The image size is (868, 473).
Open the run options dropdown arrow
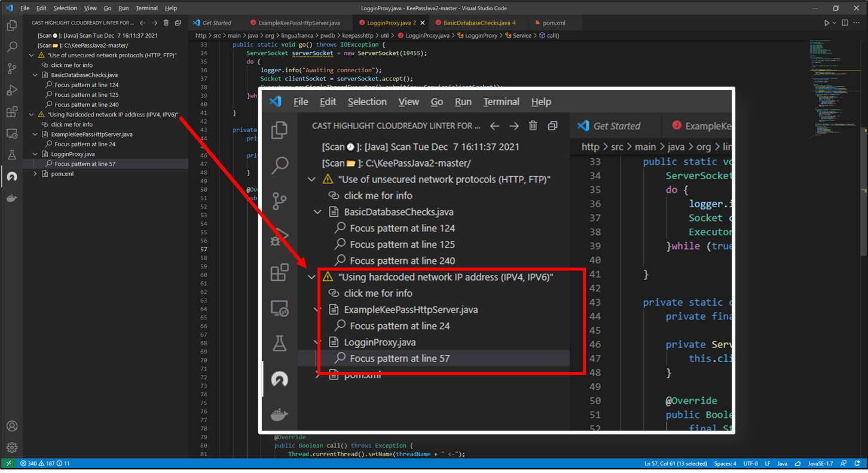(x=835, y=23)
